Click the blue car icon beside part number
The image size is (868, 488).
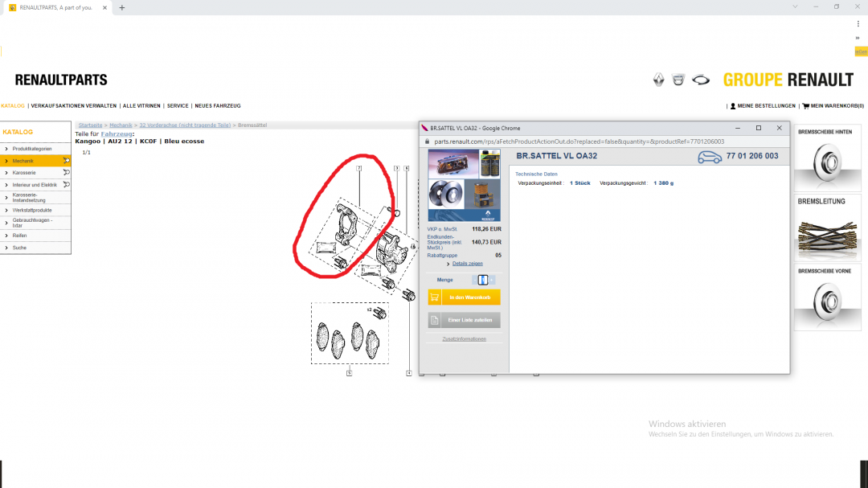pyautogui.click(x=709, y=157)
